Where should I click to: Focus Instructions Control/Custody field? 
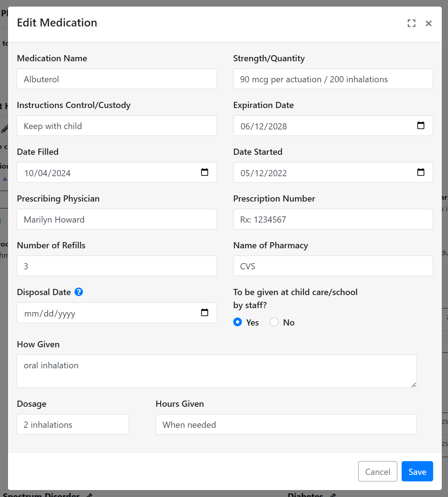tap(117, 126)
